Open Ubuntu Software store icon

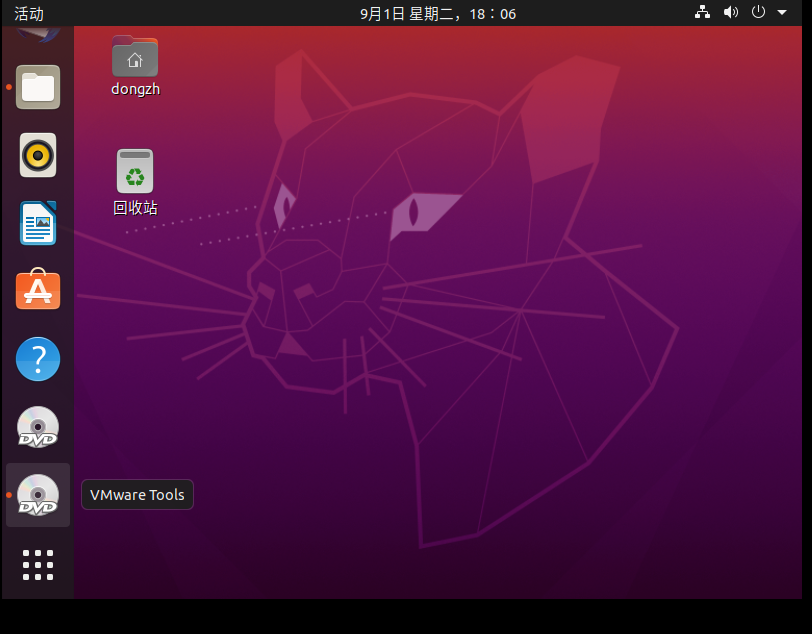pyautogui.click(x=38, y=289)
